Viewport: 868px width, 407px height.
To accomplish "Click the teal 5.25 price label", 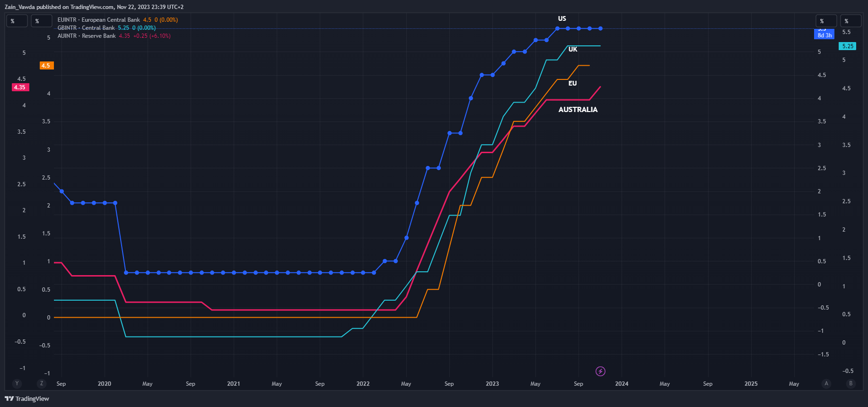I will (x=847, y=46).
